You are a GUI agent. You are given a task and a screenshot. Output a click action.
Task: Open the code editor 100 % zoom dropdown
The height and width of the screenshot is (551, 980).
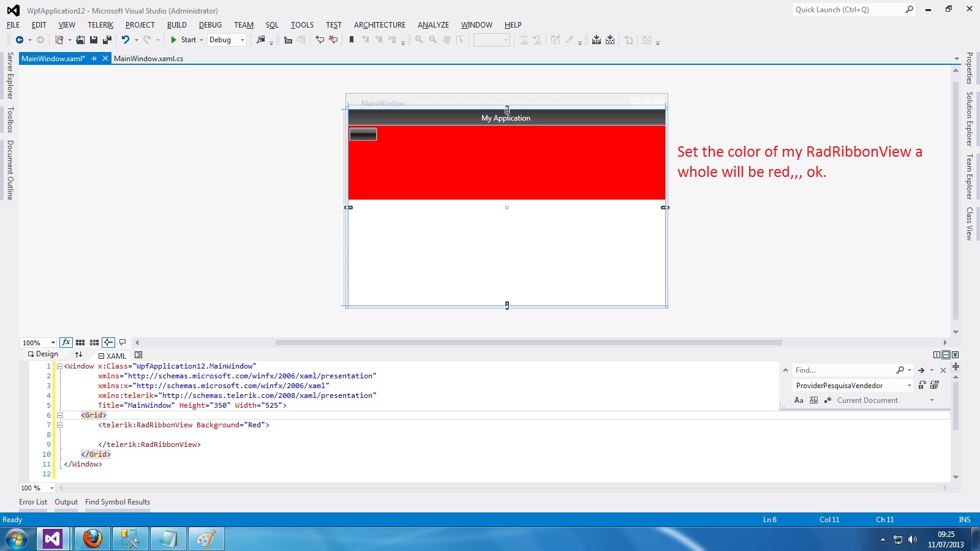(x=51, y=488)
